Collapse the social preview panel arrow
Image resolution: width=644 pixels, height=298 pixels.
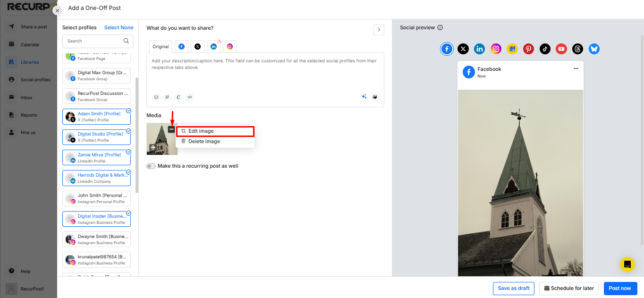pos(379,30)
